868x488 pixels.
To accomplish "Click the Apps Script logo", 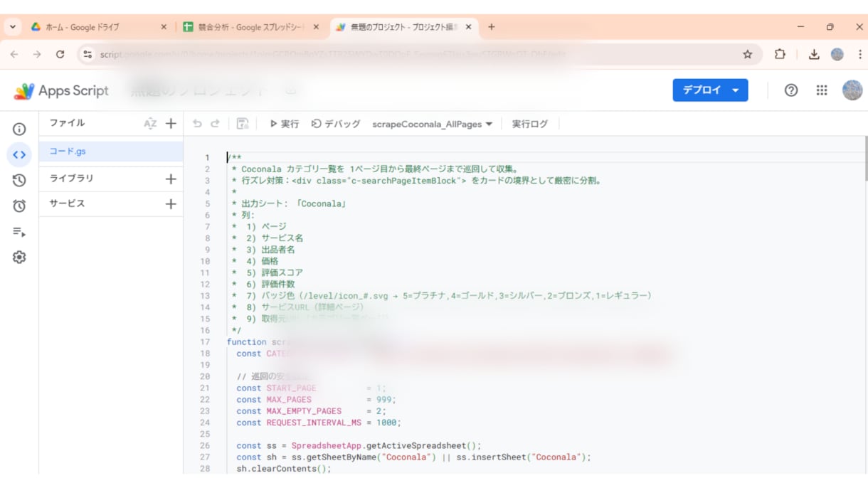I will click(x=60, y=90).
